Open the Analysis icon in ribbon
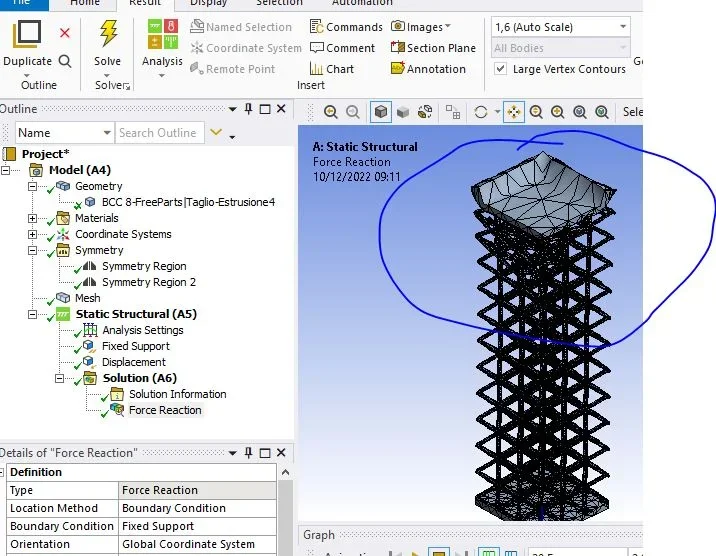716x556 pixels. tap(163, 34)
